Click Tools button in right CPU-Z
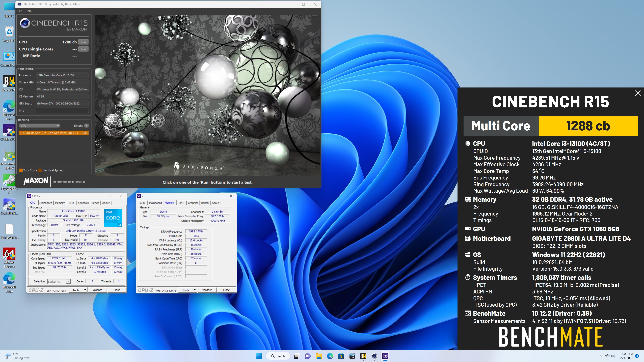644x362 pixels. pos(185,290)
